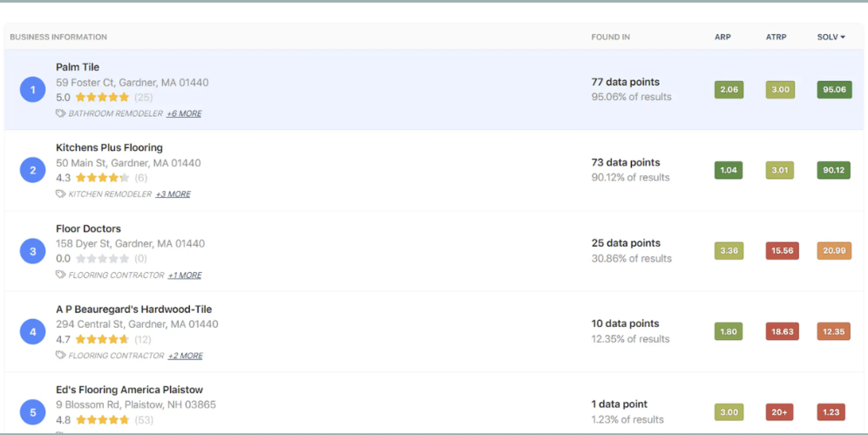
Task: Click the Business Information column header
Action: (x=58, y=37)
